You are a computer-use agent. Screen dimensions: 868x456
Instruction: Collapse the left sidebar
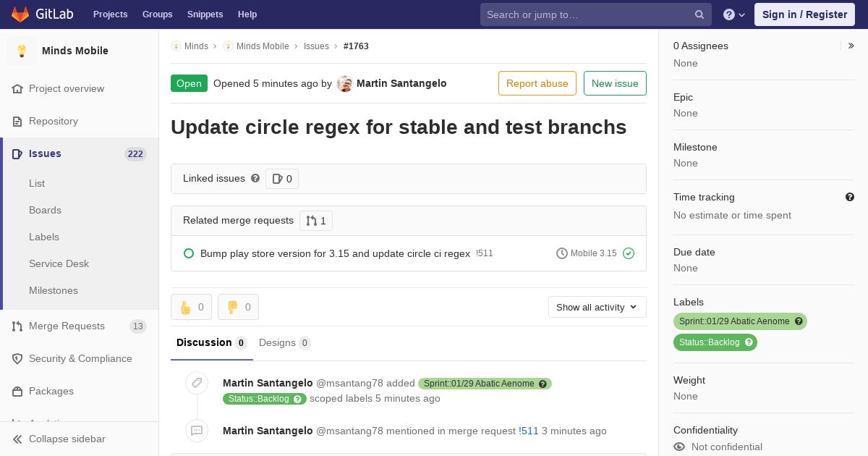click(67, 439)
